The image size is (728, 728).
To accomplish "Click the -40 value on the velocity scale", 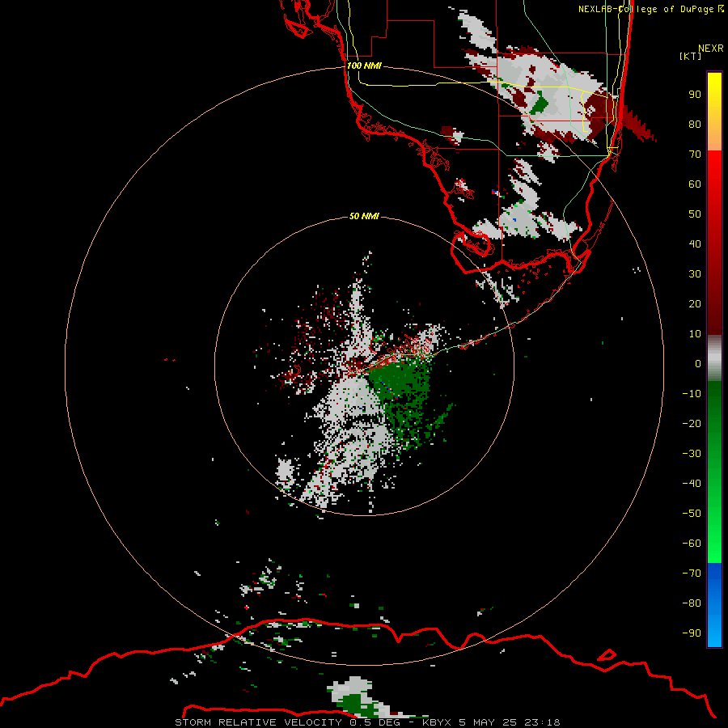I will [x=692, y=484].
